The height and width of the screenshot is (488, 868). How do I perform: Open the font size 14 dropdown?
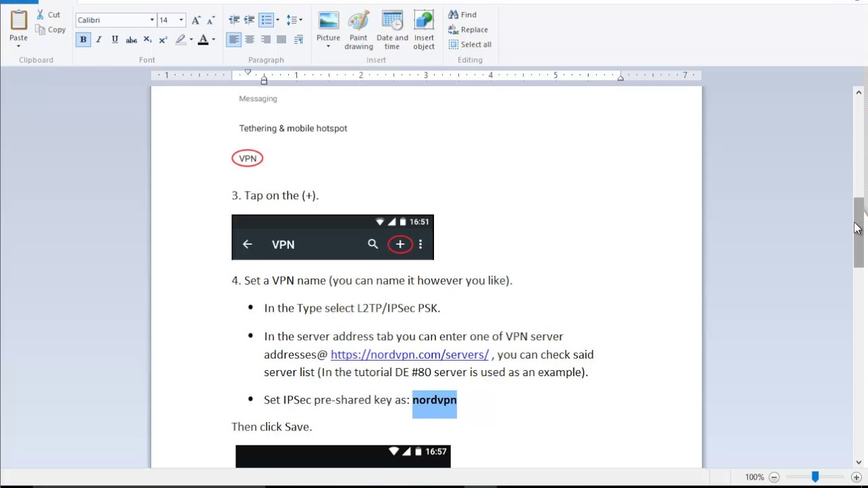click(181, 20)
